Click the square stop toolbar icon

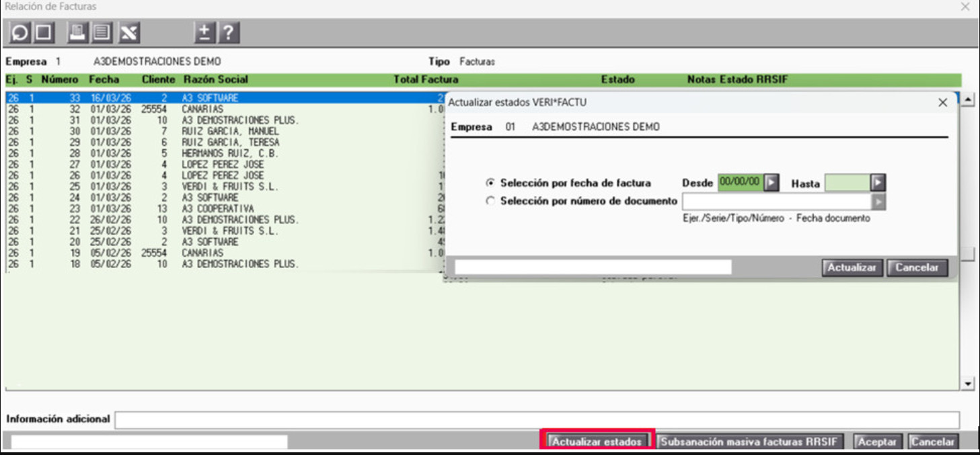coord(43,32)
